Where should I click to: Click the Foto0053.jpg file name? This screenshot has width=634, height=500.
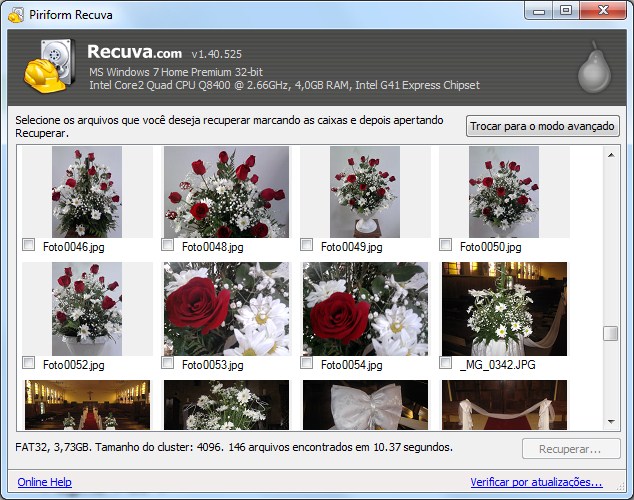(x=213, y=365)
